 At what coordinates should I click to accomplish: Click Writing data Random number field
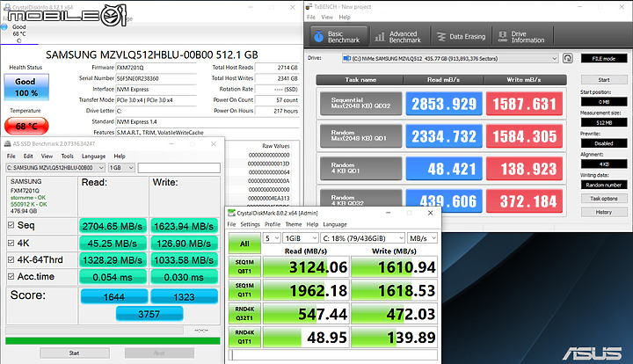604,185
